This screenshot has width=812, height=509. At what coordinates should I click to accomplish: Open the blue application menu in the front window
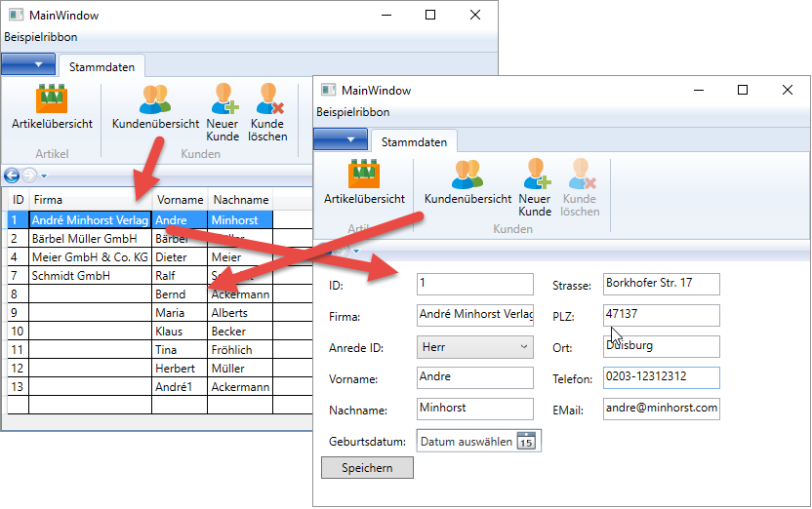(341, 140)
